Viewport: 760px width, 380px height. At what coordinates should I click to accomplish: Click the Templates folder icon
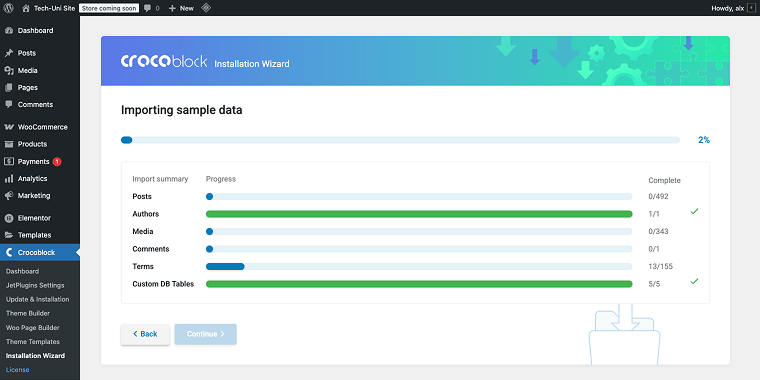(9, 235)
